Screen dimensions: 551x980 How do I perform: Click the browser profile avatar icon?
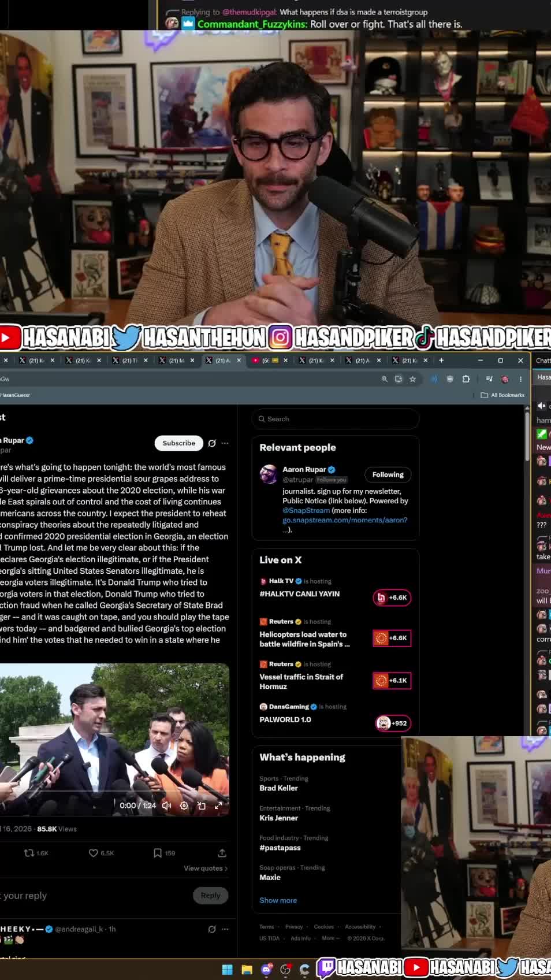(x=505, y=379)
